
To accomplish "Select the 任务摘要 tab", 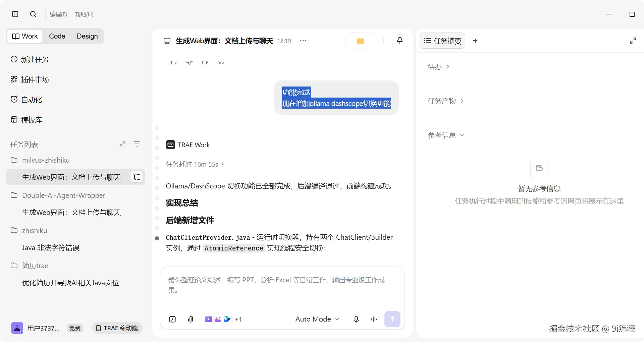I will [x=442, y=41].
